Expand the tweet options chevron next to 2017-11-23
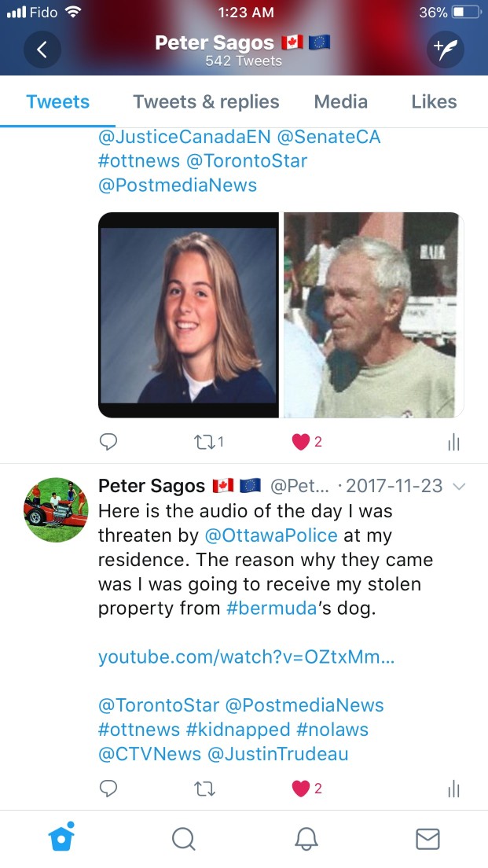Image resolution: width=488 pixels, height=868 pixels. [459, 487]
